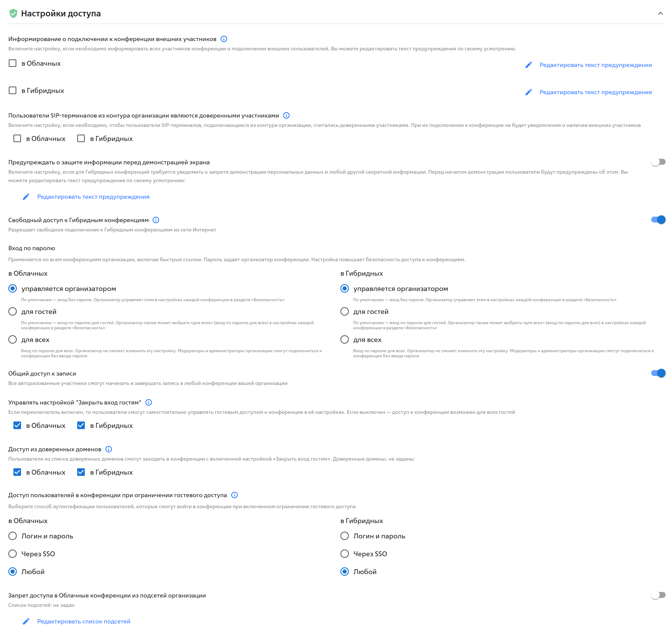
Task: Enable в Облачных checkbox under Информирование
Action: coord(13,64)
